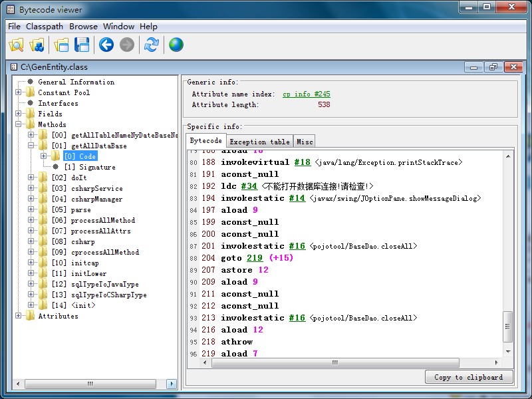Click the browse classpath toolbar icon
Image resolution: width=532 pixels, height=399 pixels.
(x=37, y=45)
